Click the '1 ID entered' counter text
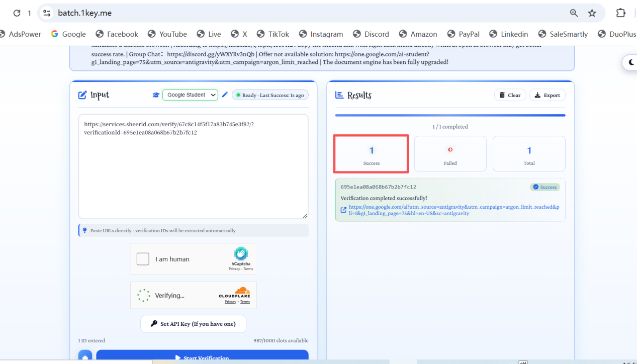Image resolution: width=637 pixels, height=364 pixels. (x=92, y=340)
